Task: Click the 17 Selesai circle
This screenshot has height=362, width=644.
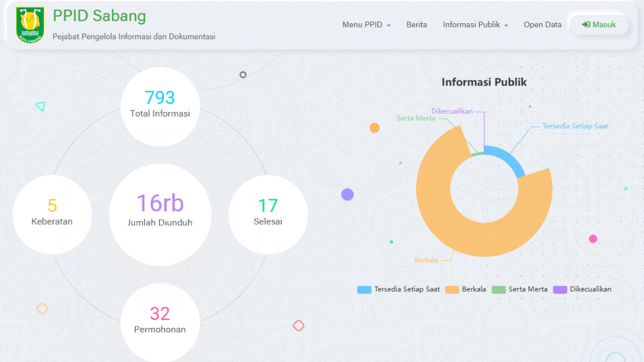Action: 268,214
